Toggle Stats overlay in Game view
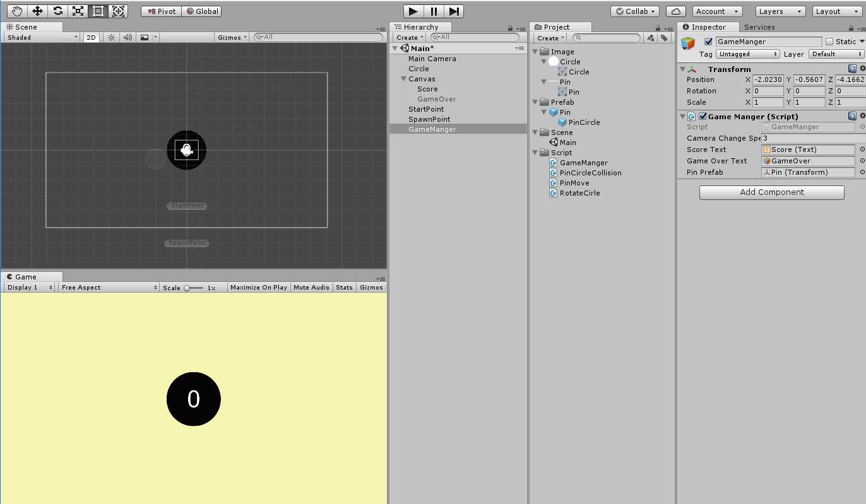 [344, 287]
